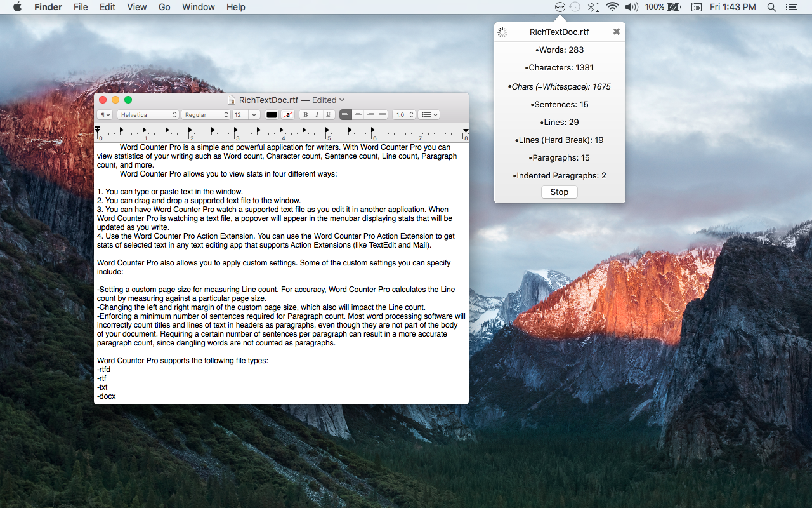Open the list bullets and numbering dropdown
Image resolution: width=812 pixels, height=508 pixels.
point(429,115)
